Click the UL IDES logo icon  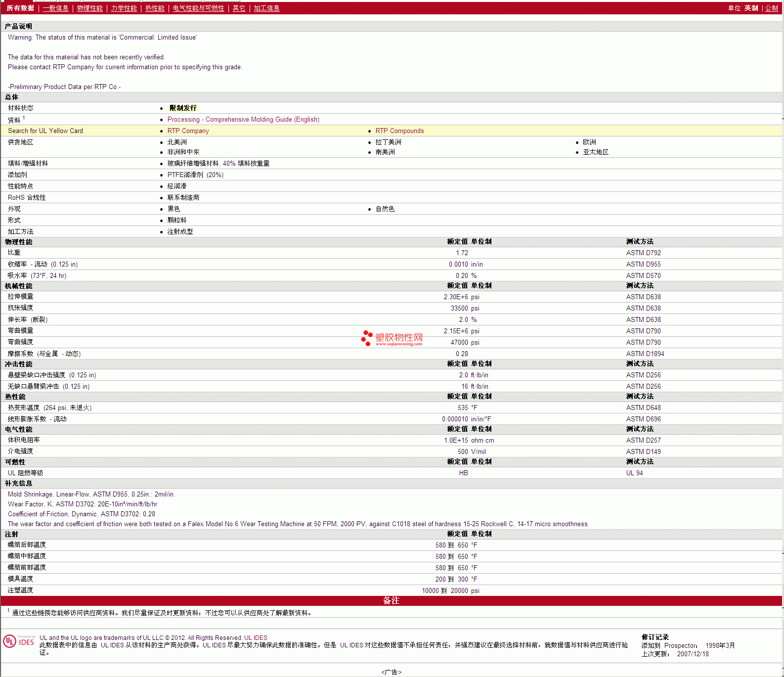pos(19,641)
